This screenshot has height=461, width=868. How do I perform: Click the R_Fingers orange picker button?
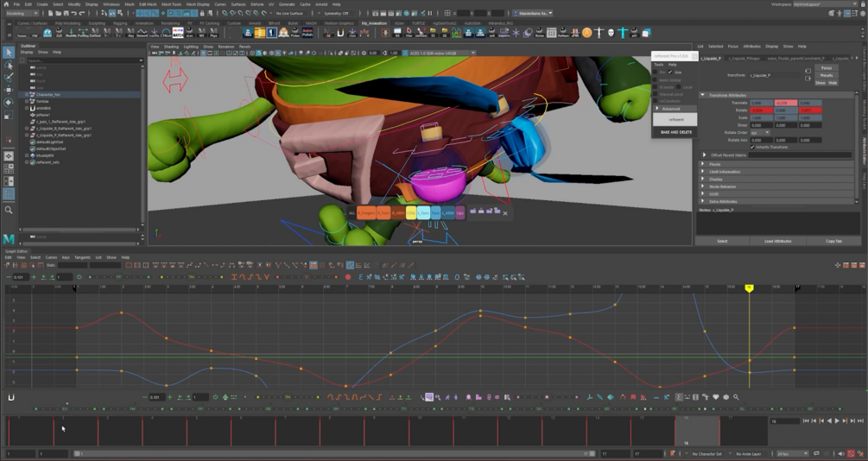click(x=366, y=213)
